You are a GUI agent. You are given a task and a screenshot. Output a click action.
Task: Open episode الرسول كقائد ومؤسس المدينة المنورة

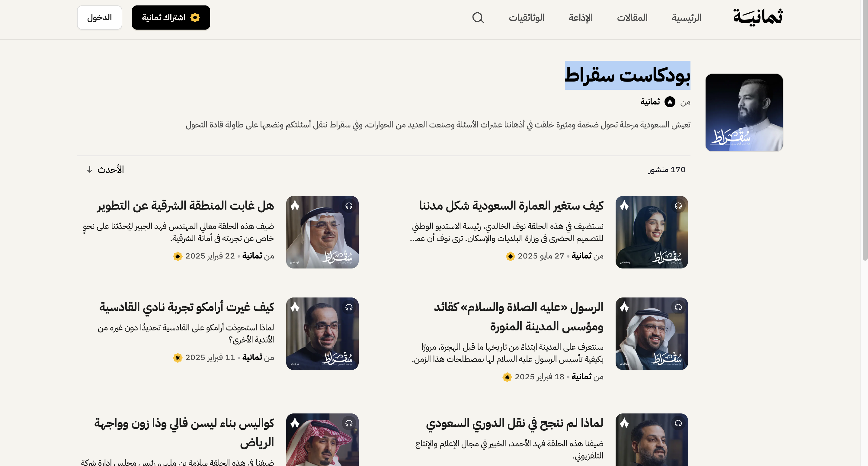pos(519,317)
